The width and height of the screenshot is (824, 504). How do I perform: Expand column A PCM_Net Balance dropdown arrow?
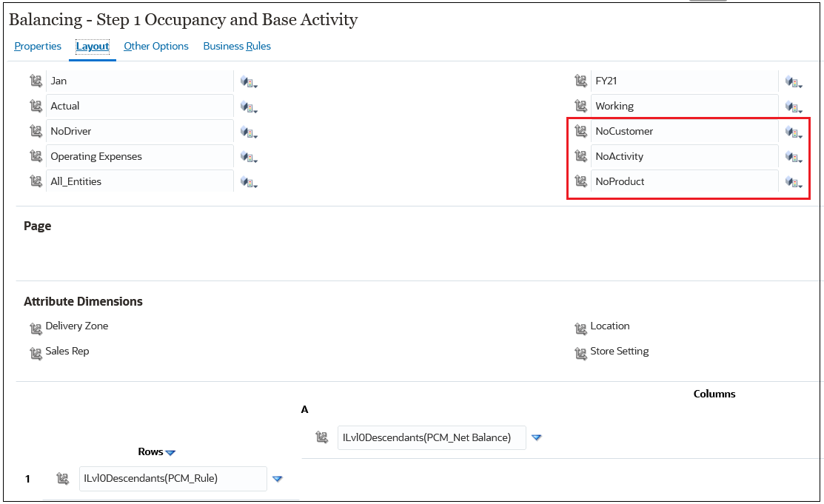pos(537,437)
